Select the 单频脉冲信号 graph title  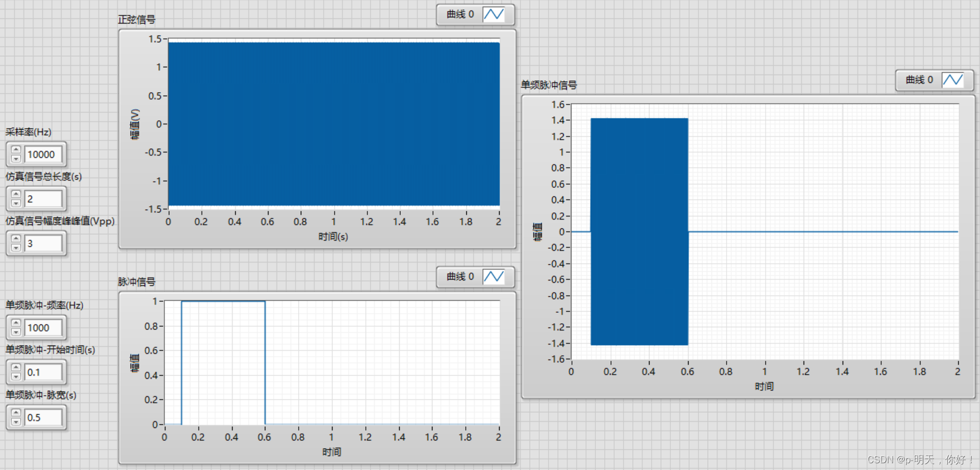(549, 85)
